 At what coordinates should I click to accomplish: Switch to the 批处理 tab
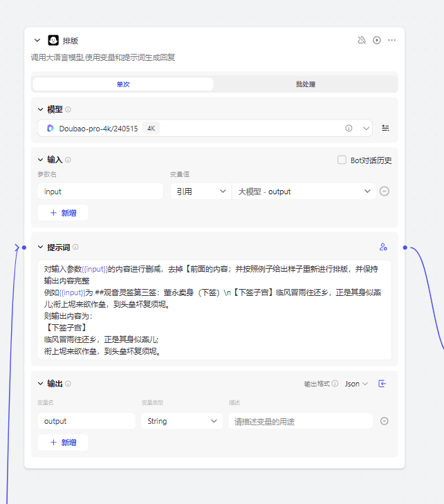(x=306, y=84)
